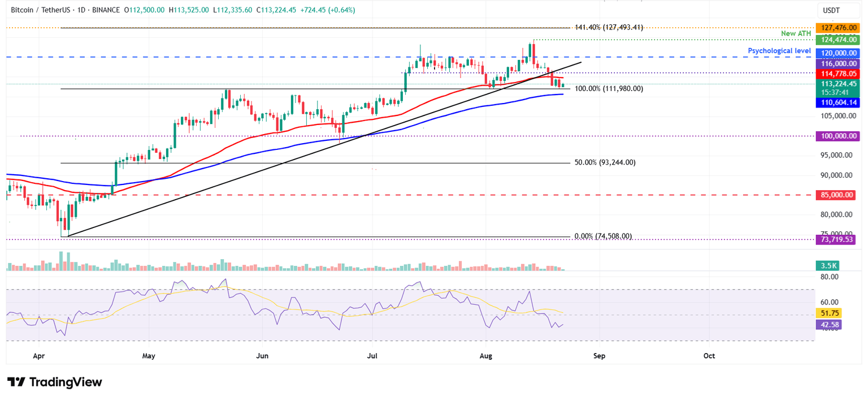Select the red 114,778.05 moving average label

coord(838,72)
